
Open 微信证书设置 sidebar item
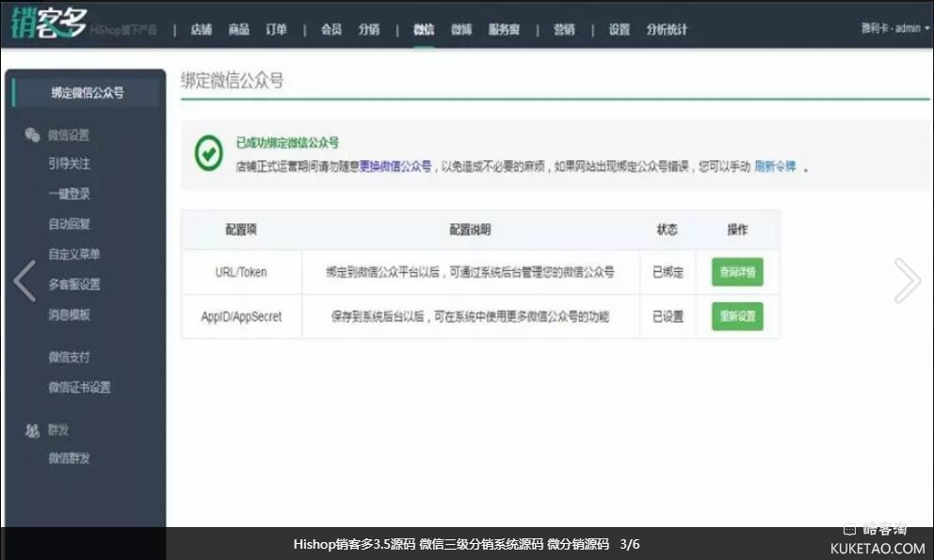[x=79, y=387]
